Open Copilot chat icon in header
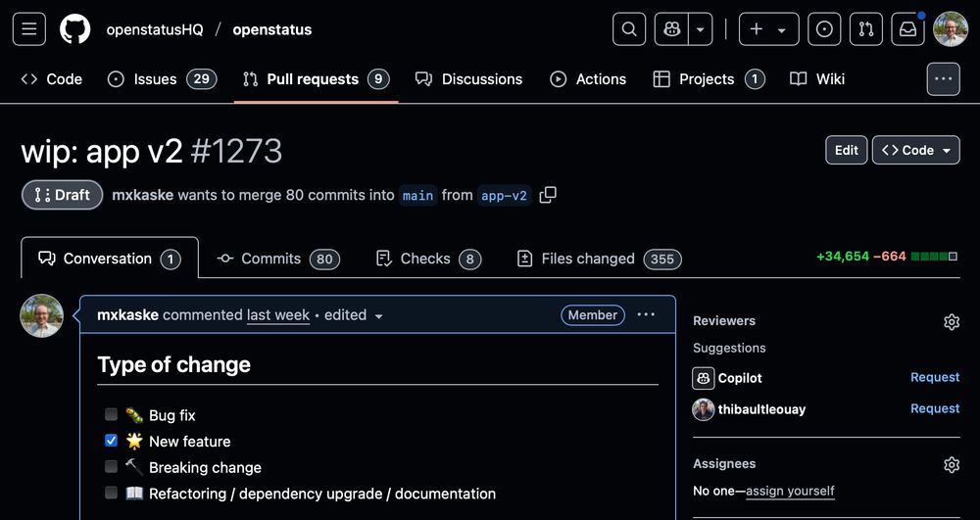 coord(672,29)
